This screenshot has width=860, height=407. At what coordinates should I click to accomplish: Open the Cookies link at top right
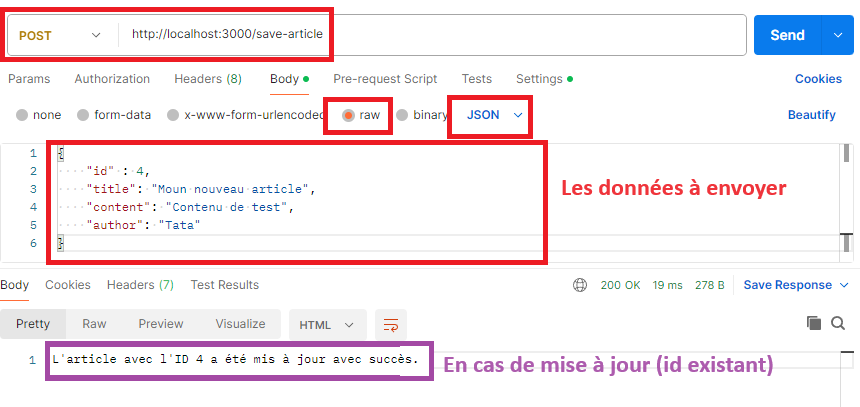click(818, 79)
